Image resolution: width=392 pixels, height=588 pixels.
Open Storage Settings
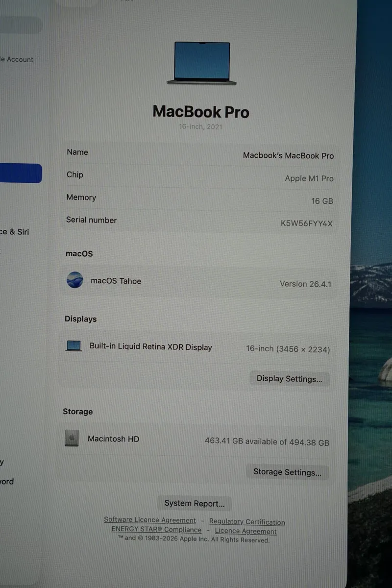[287, 472]
